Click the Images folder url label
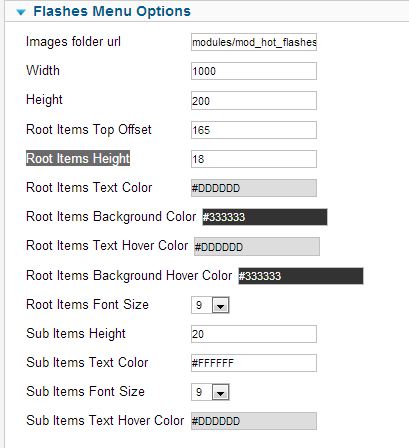The image size is (409, 448). pos(73,42)
